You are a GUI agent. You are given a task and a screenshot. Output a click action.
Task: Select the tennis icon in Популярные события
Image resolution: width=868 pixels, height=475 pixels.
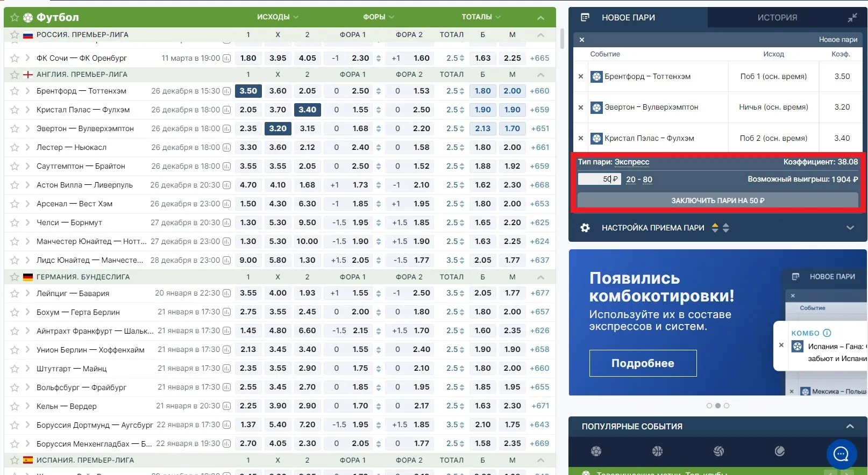[x=780, y=451]
